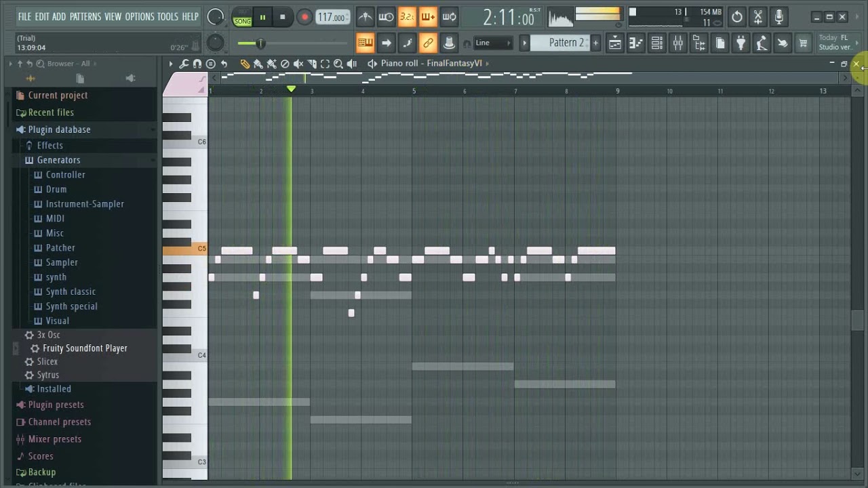Viewport: 868px width, 488px height.
Task: Open the Playlist view
Action: (x=615, y=43)
